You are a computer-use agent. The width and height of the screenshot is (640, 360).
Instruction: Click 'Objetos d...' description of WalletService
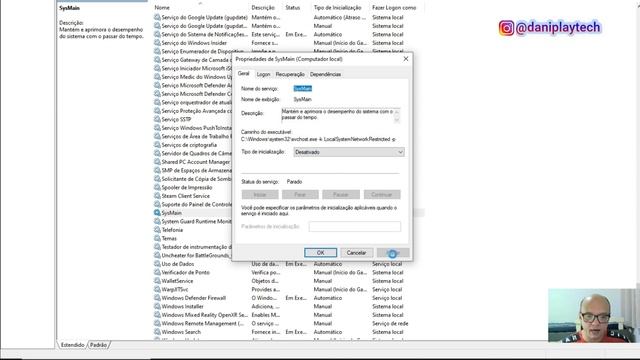[x=265, y=281]
